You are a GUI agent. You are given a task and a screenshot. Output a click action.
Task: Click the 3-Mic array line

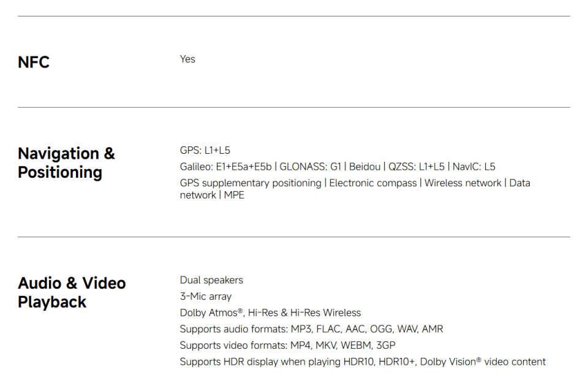206,297
